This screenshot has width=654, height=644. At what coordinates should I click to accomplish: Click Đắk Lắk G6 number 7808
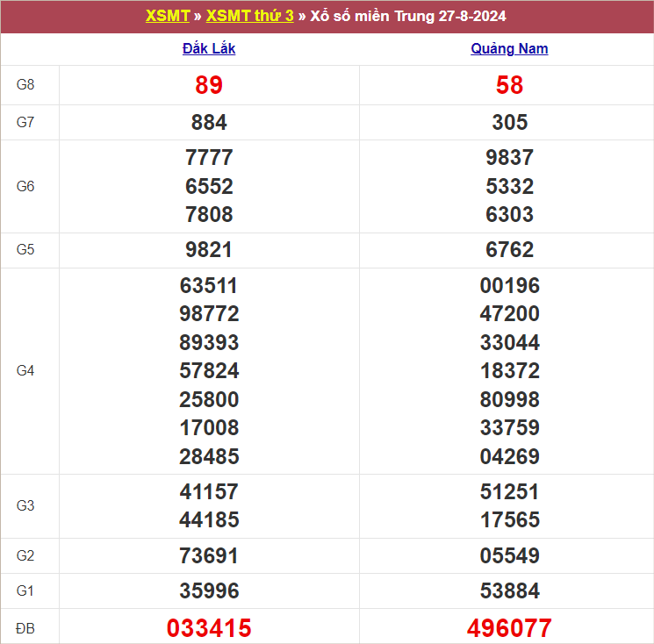pos(209,215)
